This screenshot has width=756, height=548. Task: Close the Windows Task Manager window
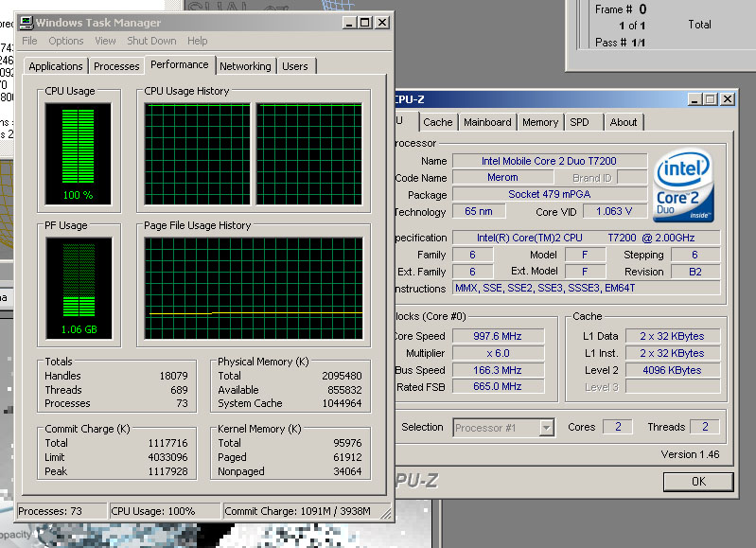coord(382,23)
